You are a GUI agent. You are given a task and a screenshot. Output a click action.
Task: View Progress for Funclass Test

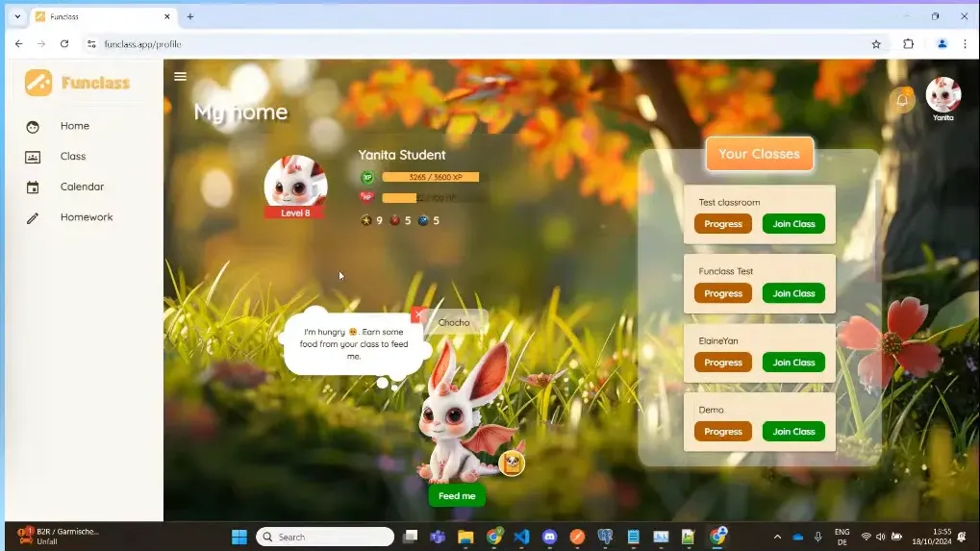pyautogui.click(x=723, y=293)
